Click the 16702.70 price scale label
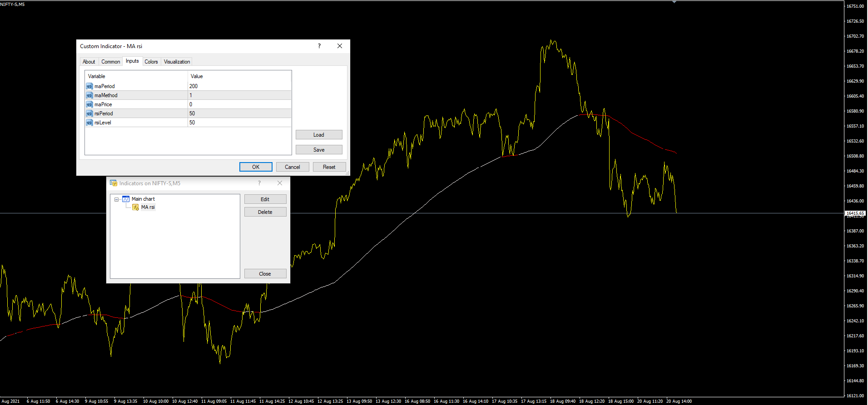The height and width of the screenshot is (405, 868). (x=855, y=36)
